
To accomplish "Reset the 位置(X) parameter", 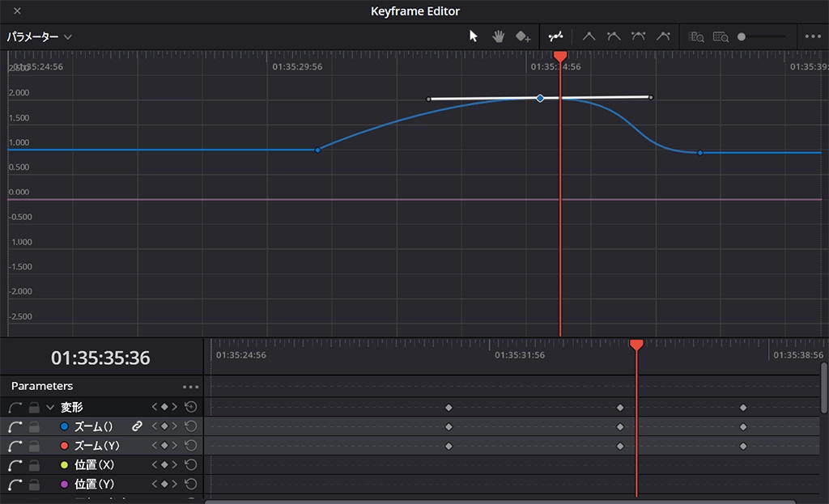I will (190, 465).
